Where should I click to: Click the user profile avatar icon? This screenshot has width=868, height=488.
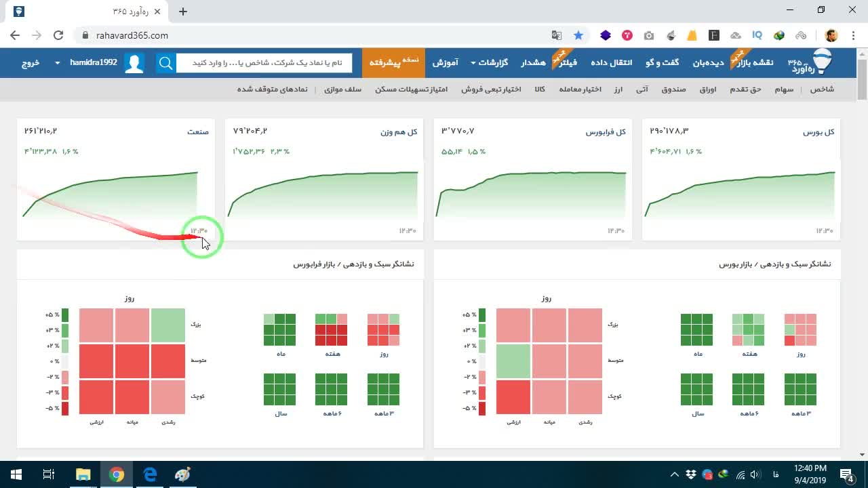pos(134,63)
